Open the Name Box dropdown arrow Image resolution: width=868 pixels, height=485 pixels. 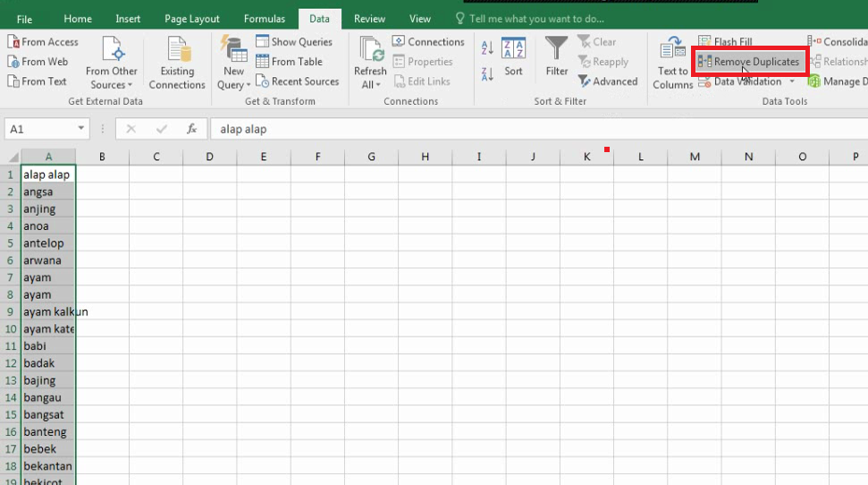click(x=80, y=129)
